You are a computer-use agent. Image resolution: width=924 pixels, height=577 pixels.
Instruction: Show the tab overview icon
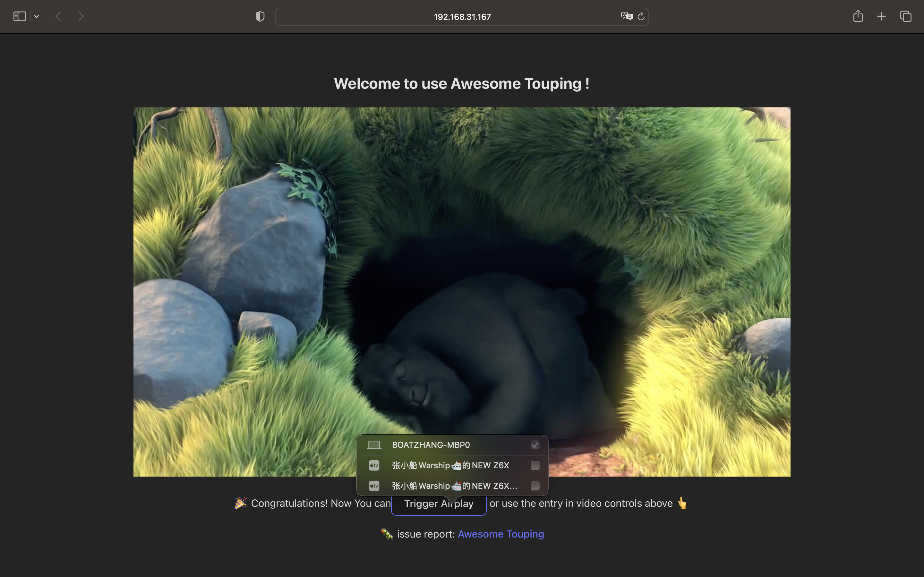pyautogui.click(x=906, y=16)
